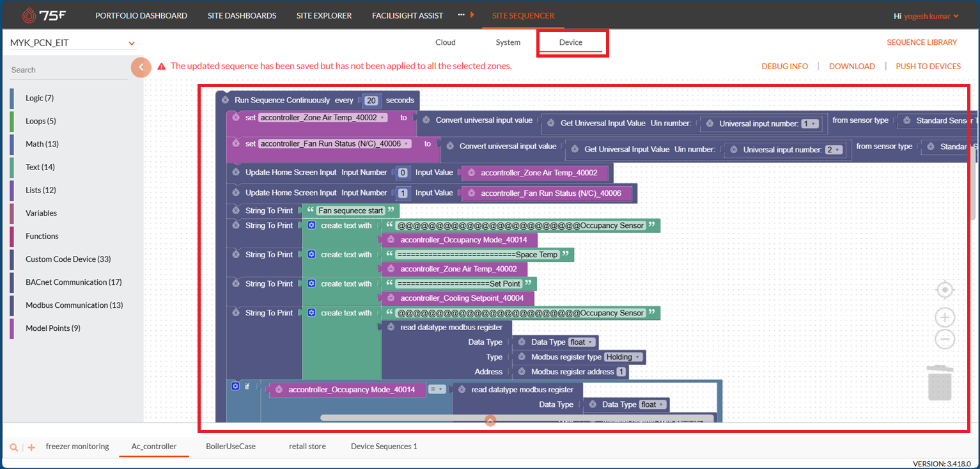Open the gear on the fourth create-text block

click(311, 313)
